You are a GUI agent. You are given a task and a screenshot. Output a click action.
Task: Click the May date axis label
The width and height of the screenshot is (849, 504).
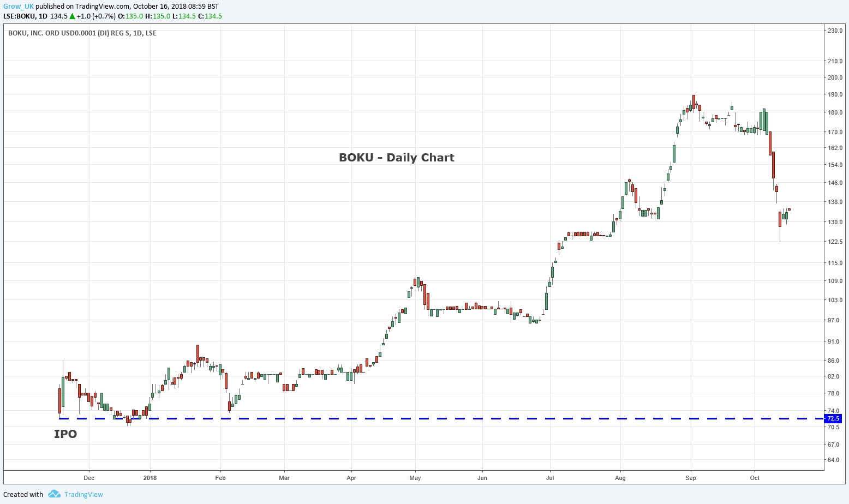tap(415, 478)
